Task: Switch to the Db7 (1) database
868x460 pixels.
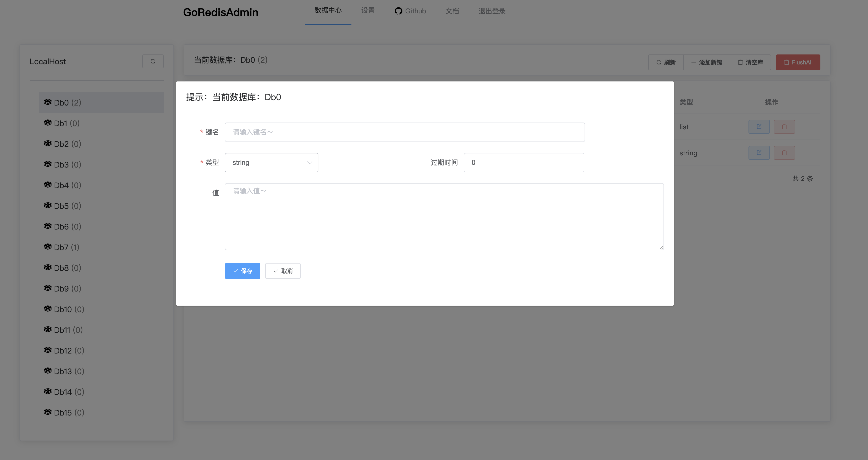Action: (x=102, y=247)
